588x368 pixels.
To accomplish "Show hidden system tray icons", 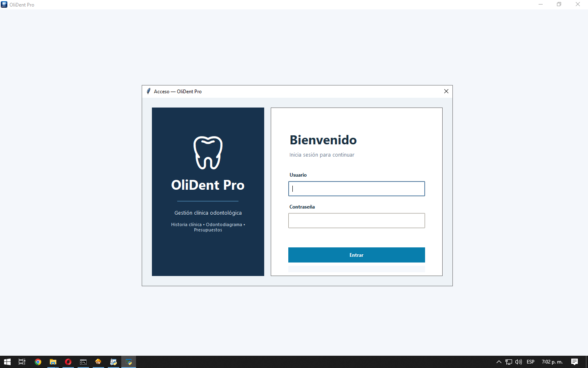I will [499, 362].
